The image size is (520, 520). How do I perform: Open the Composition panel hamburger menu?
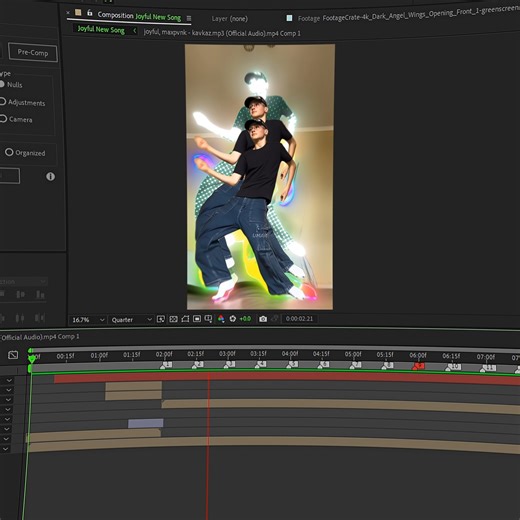click(189, 18)
